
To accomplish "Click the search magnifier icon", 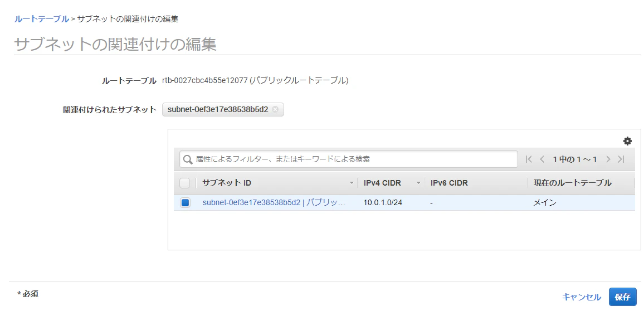I will 188,159.
